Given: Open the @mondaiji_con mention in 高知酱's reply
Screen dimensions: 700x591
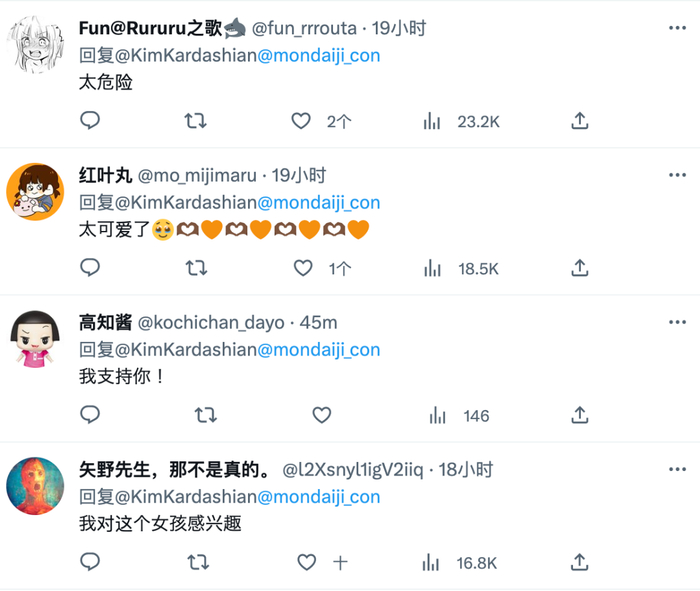Looking at the screenshot, I should (319, 350).
